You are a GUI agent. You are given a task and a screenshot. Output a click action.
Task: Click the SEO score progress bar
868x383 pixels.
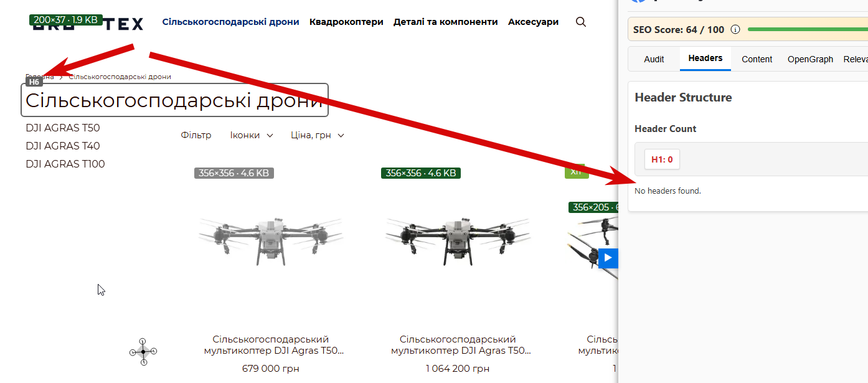click(808, 29)
